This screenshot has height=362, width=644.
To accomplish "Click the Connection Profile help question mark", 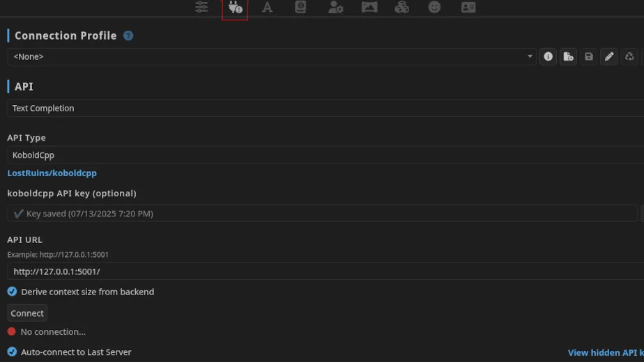I will pos(128,36).
